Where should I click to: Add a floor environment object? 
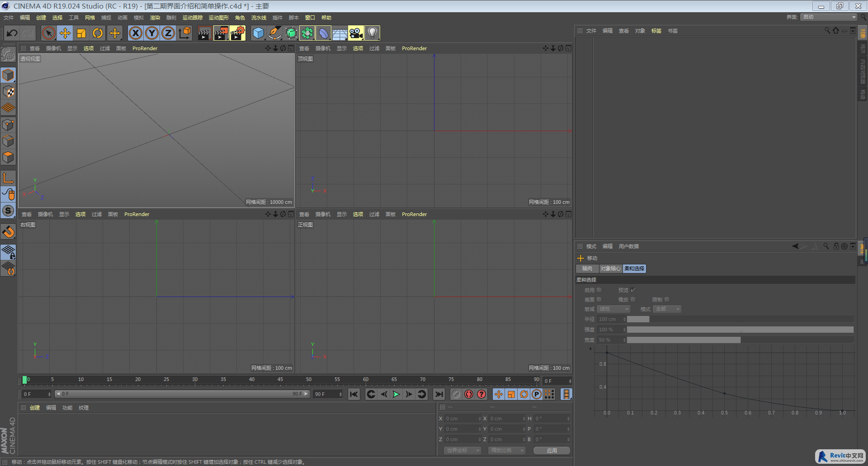pos(340,33)
